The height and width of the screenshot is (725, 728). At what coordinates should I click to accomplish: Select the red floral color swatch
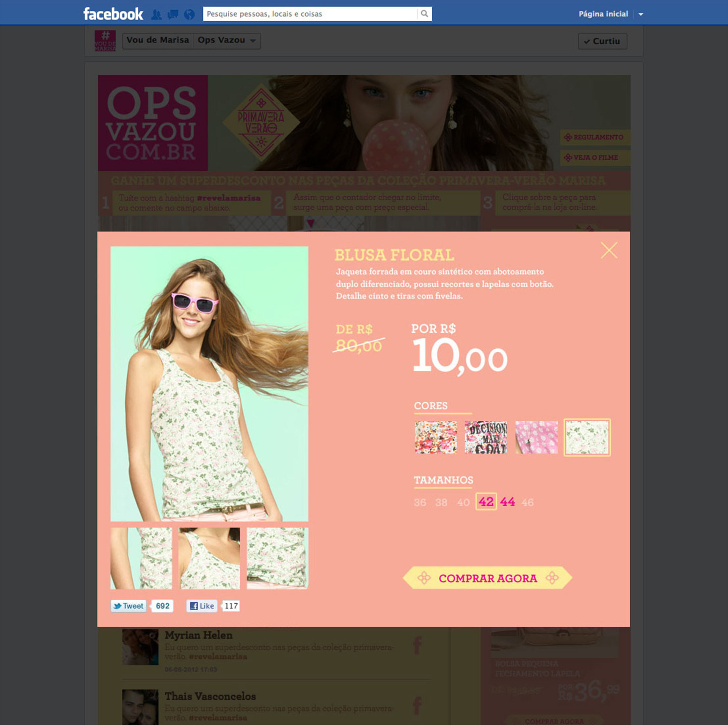[x=436, y=437]
